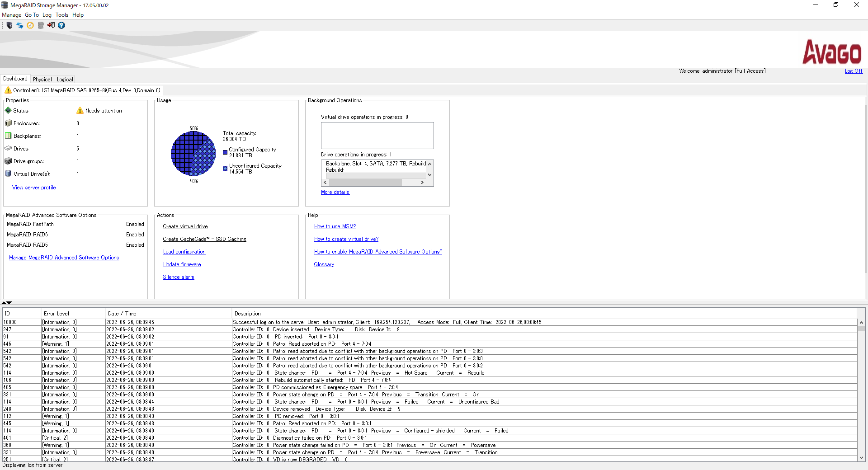The width and height of the screenshot is (868, 470).
Task: Click the MegaRAID Storage Manager title icon
Action: pos(5,5)
